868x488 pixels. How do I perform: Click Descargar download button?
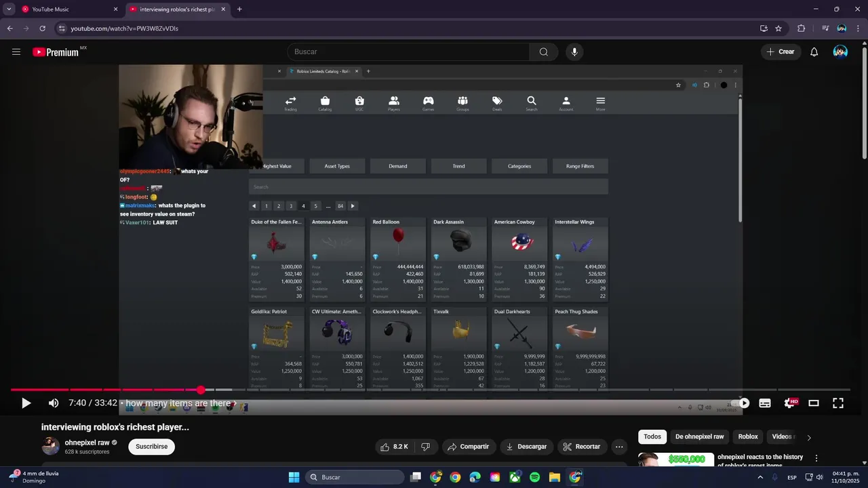(527, 447)
